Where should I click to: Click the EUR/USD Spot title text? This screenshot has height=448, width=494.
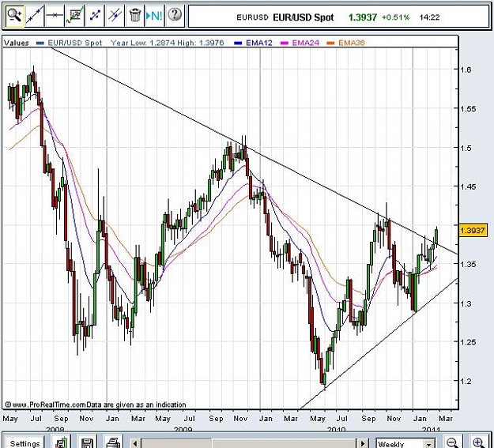[x=303, y=17]
